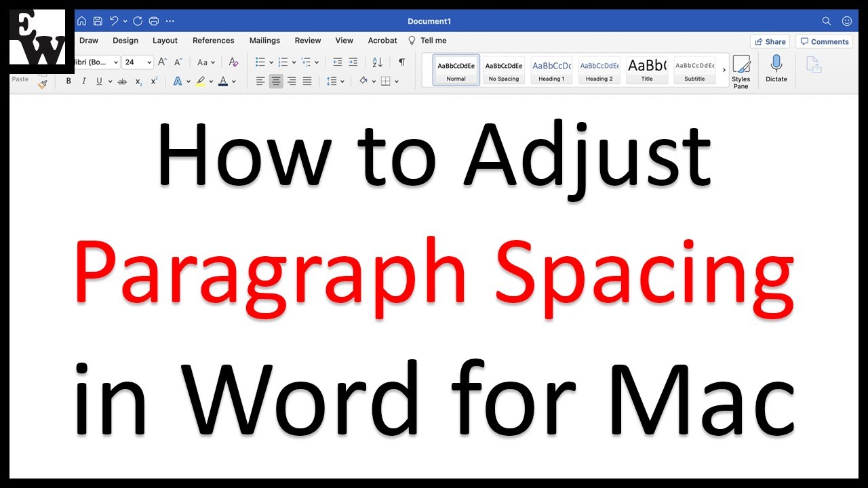Apply the yellow text highlight color

pyautogui.click(x=200, y=81)
